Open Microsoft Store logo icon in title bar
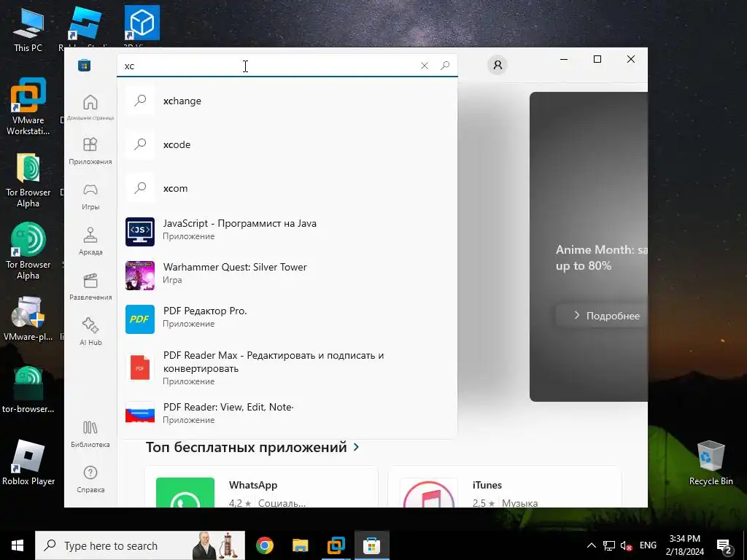The image size is (747, 560). pos(85,65)
